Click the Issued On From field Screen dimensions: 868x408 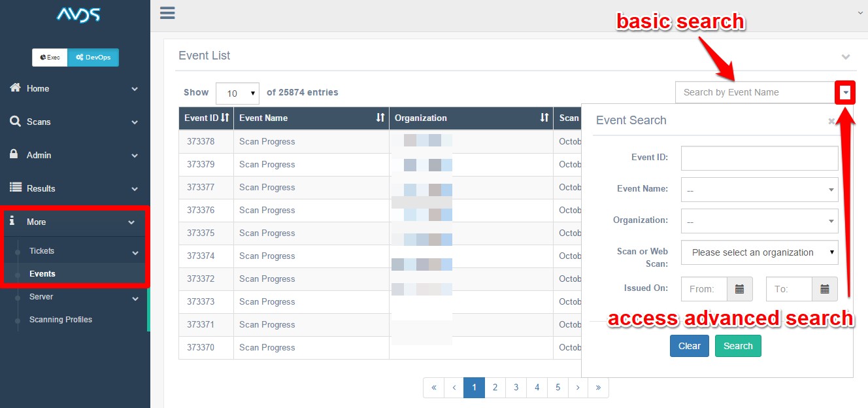tap(704, 289)
